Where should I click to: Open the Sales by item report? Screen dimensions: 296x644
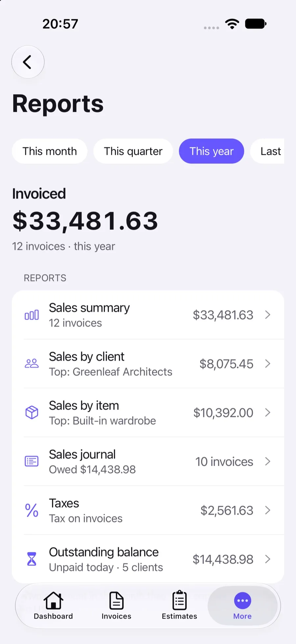click(148, 413)
